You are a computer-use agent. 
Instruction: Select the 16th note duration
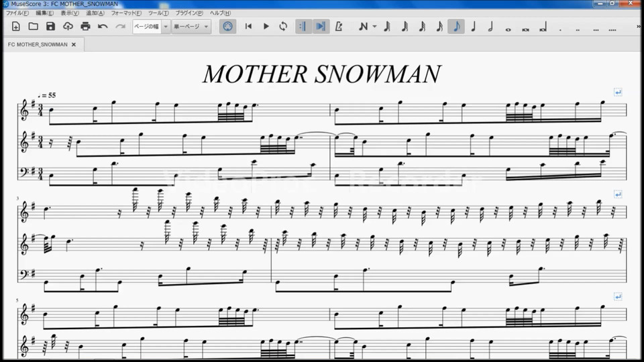coord(439,27)
